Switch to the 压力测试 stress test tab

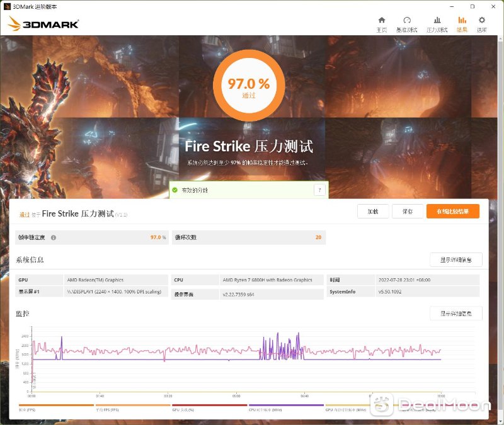(x=437, y=25)
